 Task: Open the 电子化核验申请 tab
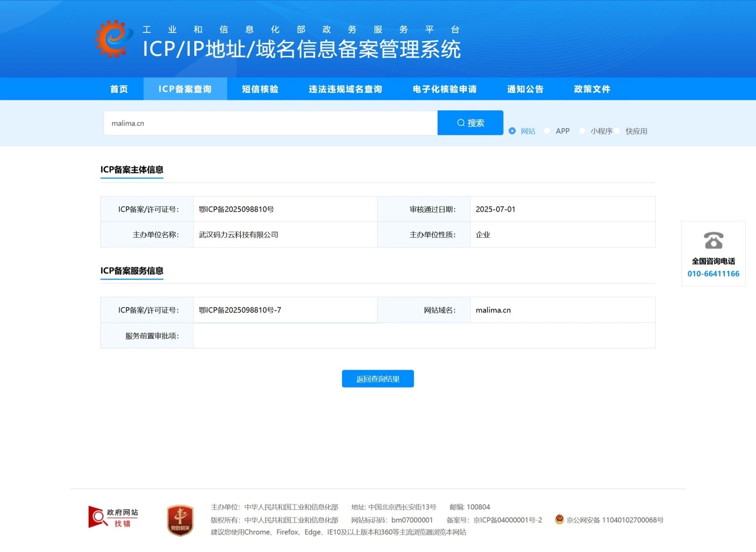[x=444, y=89]
